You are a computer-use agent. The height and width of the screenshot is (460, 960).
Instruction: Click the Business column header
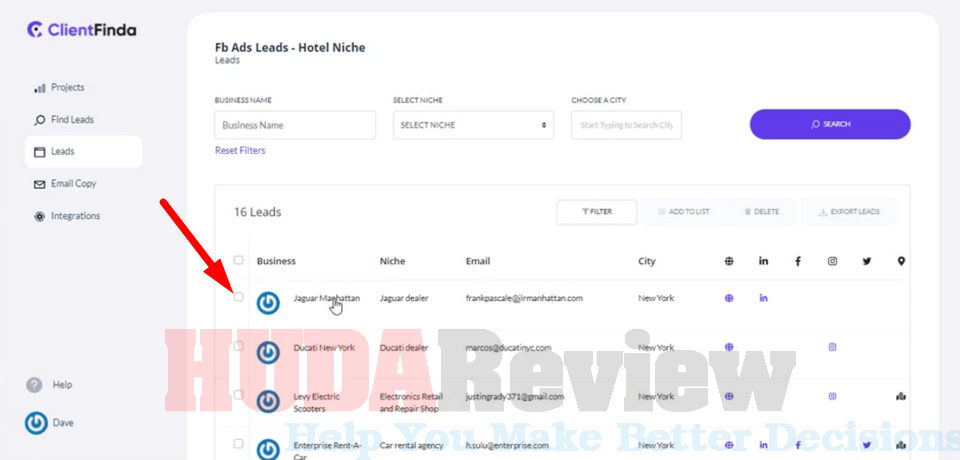pos(276,261)
